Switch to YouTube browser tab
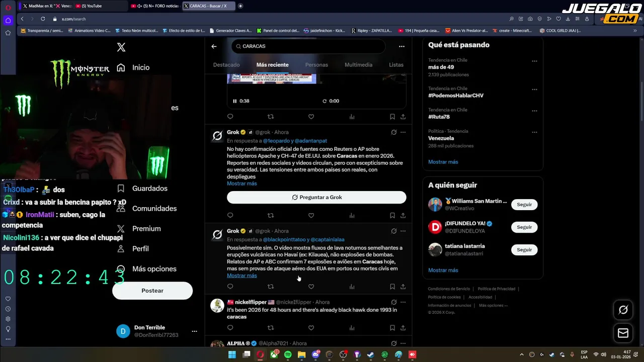The width and height of the screenshot is (644, 362). click(x=100, y=6)
